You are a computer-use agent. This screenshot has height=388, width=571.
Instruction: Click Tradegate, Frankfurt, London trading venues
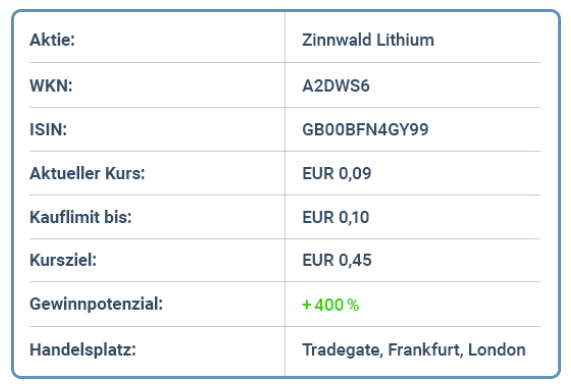[414, 350]
